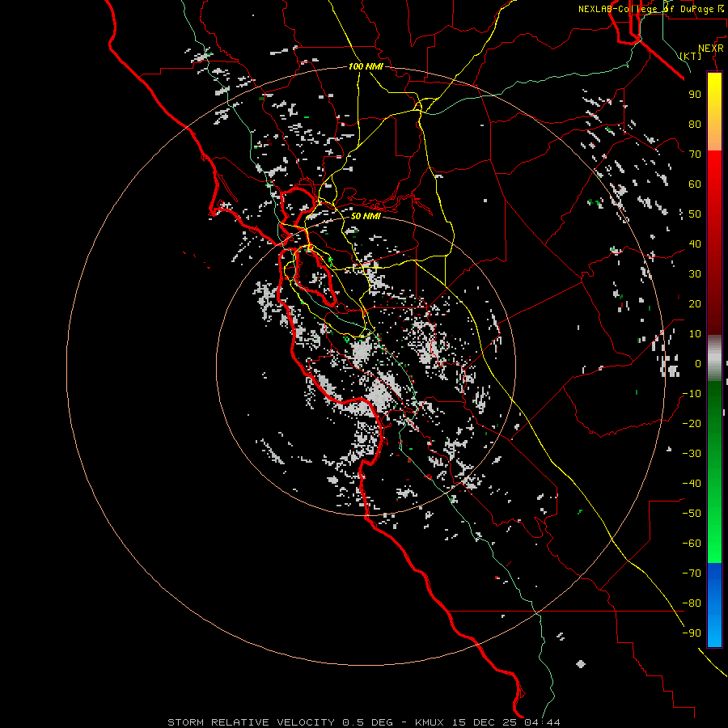728x728 pixels.
Task: Click the "-40" value on velocity scale
Action: pos(692,484)
